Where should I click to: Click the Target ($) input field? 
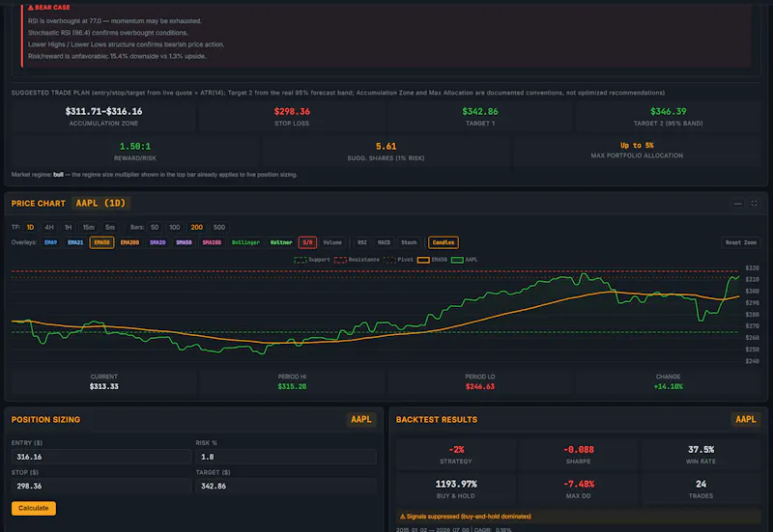(x=286, y=486)
